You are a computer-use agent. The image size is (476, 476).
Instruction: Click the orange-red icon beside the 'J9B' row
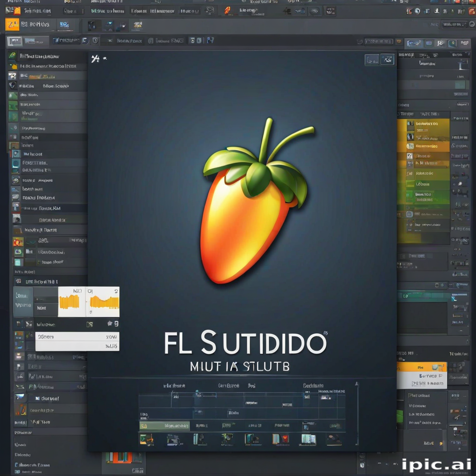click(18, 242)
